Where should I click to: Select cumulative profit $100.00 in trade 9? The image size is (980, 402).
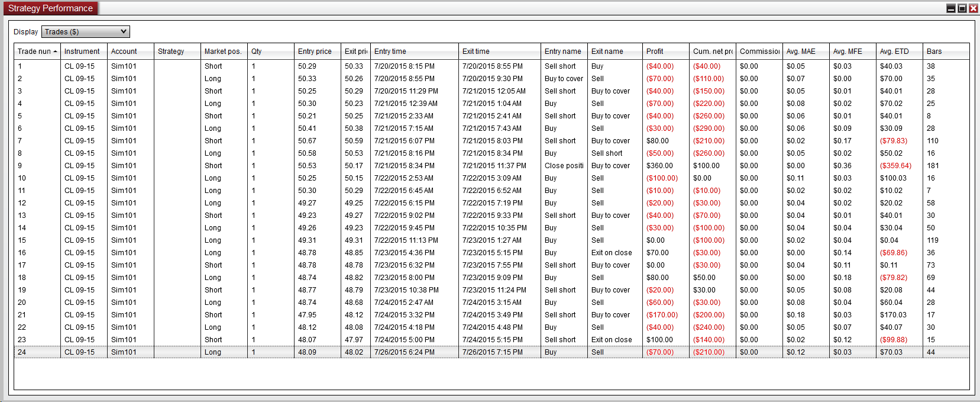[x=706, y=166]
